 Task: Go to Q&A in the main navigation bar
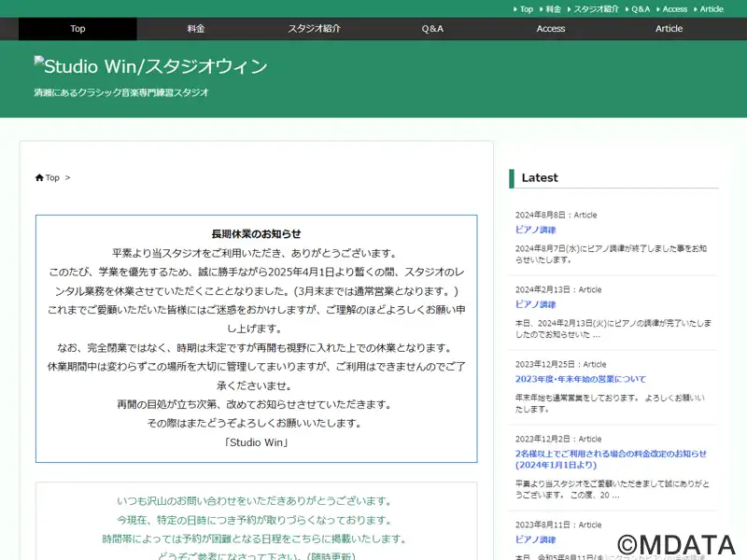[x=432, y=29]
